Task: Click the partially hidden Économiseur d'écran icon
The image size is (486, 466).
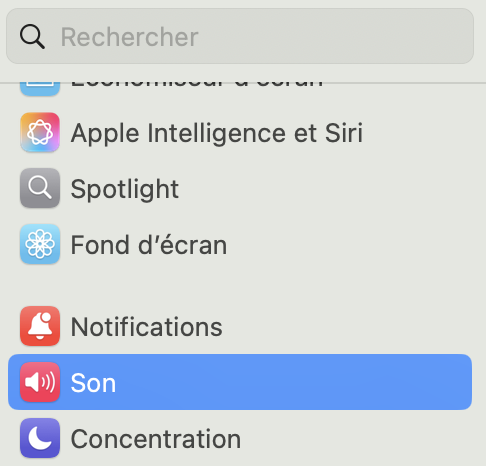Action: [x=40, y=89]
